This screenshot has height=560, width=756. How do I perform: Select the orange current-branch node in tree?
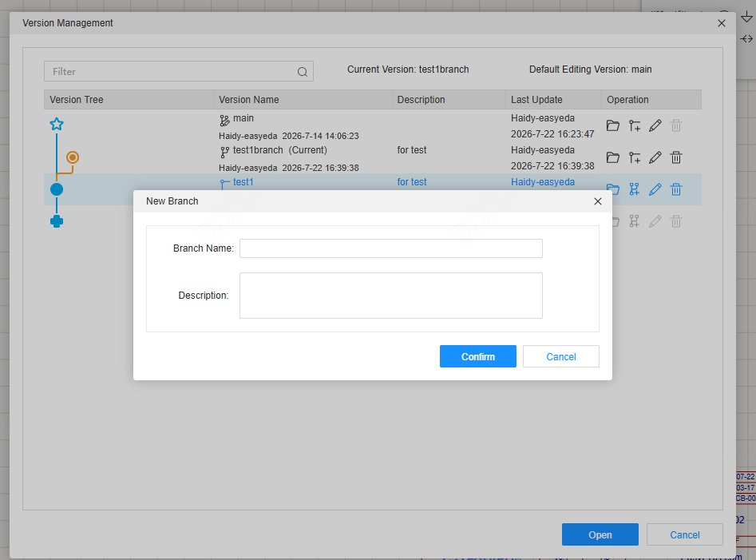(73, 157)
